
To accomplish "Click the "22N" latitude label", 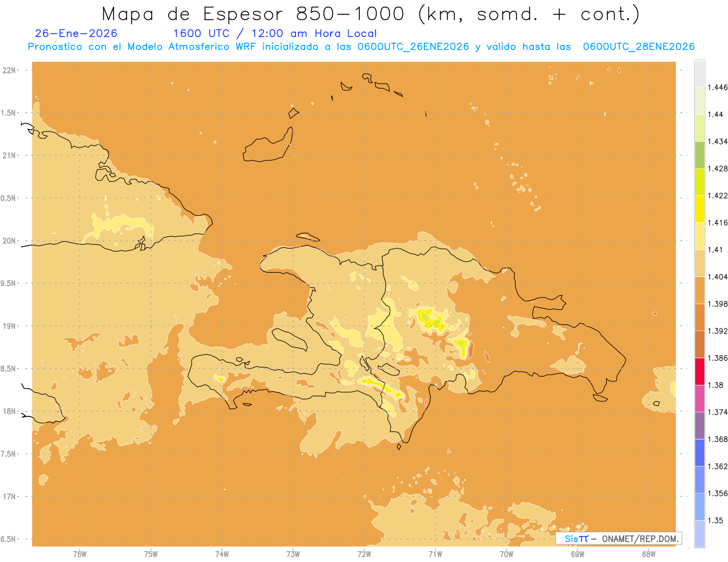I will pyautogui.click(x=10, y=70).
